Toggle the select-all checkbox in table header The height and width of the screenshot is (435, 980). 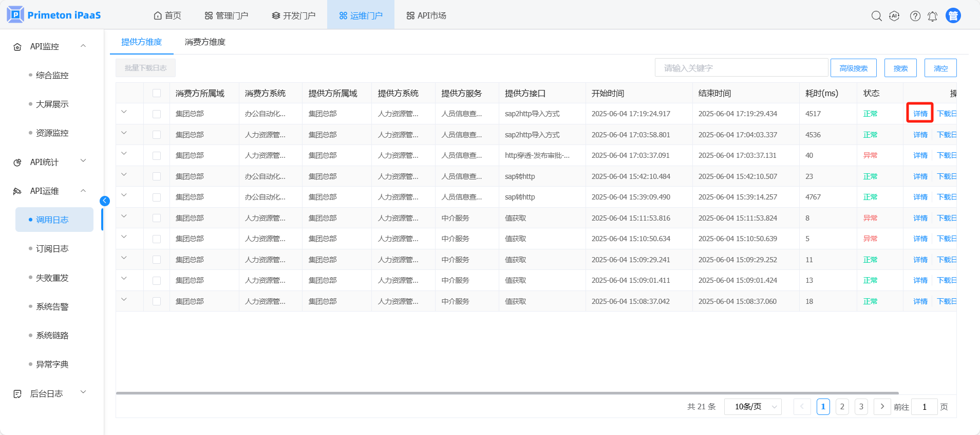157,93
